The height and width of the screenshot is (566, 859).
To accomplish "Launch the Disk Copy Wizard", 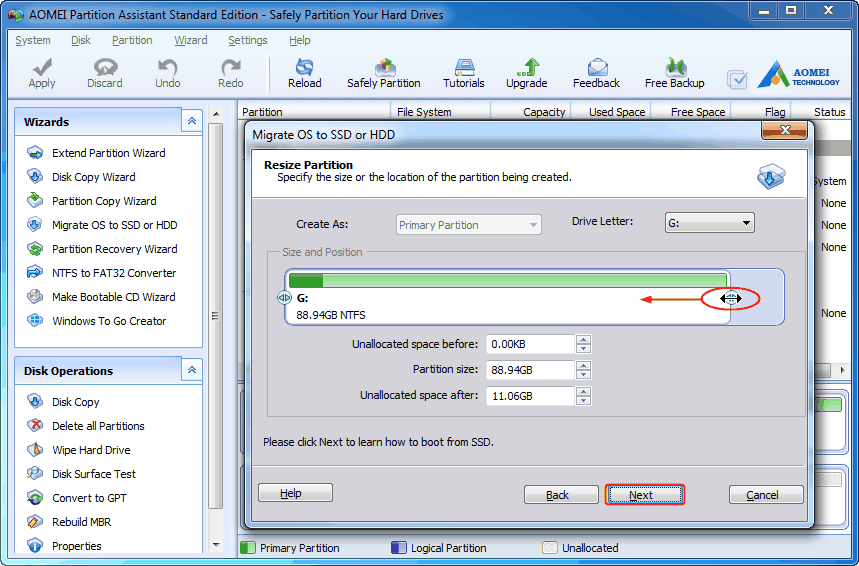I will 94,177.
